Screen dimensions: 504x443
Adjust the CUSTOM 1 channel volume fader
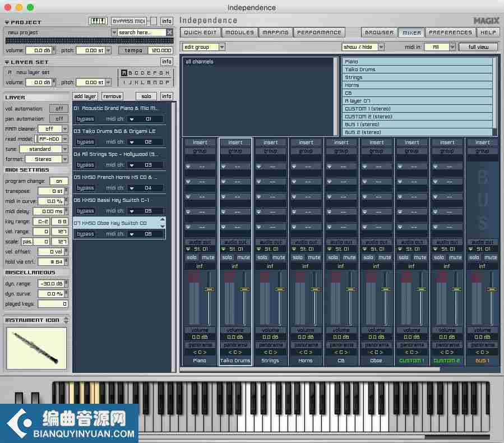point(421,289)
